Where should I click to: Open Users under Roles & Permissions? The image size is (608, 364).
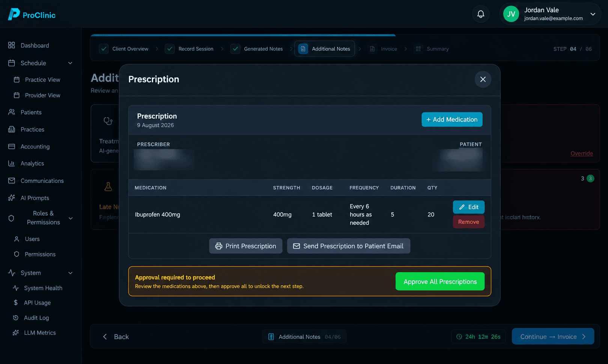(x=32, y=239)
